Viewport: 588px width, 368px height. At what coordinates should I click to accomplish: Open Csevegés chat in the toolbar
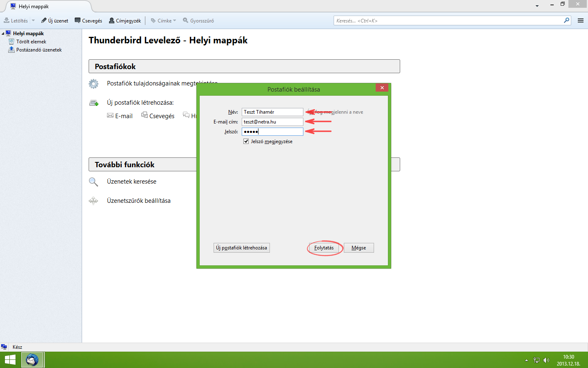[88, 20]
